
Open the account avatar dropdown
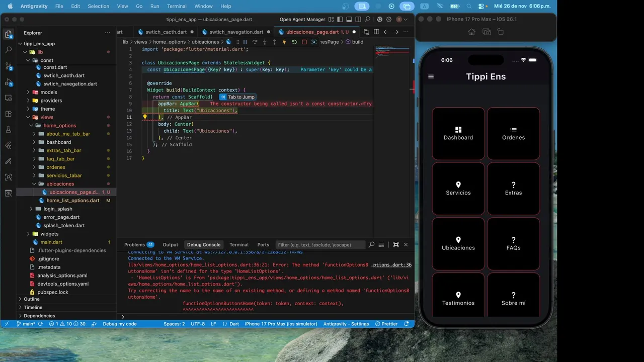pos(401,19)
